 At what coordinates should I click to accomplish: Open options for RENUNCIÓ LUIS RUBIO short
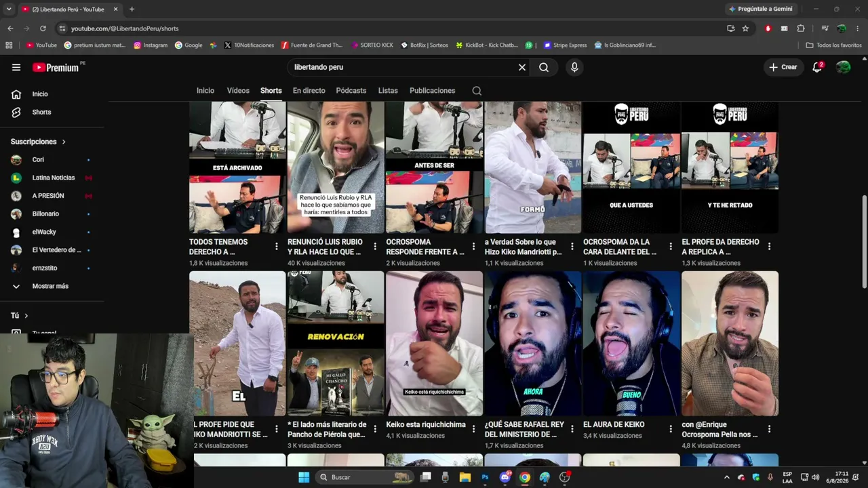[x=375, y=246]
